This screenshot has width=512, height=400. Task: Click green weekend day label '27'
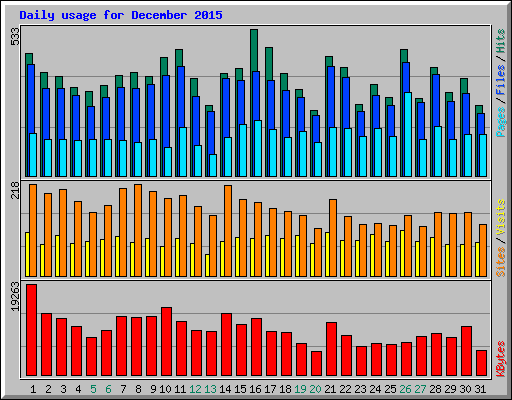pyautogui.click(x=420, y=389)
